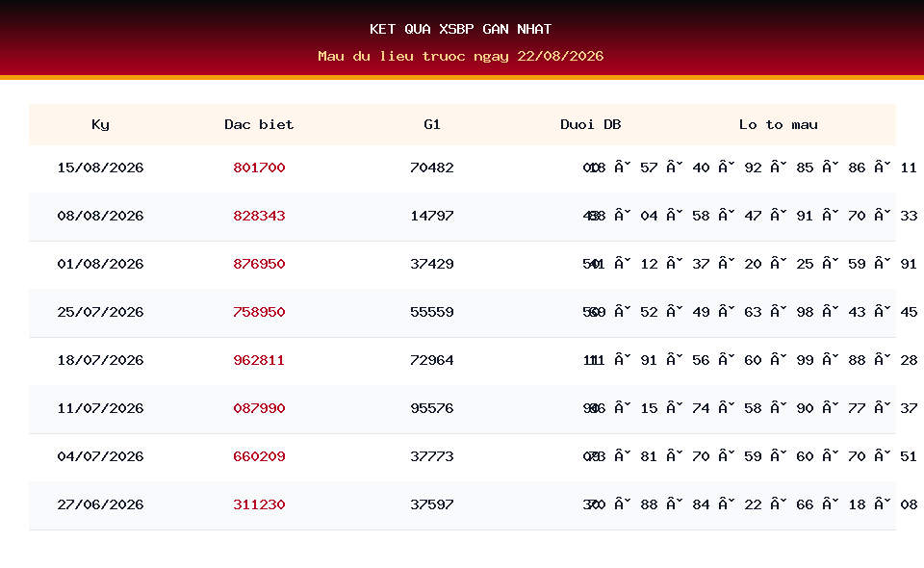924x568 pixels.
Task: Click the 27/06/2026 row date
Action: [100, 505]
